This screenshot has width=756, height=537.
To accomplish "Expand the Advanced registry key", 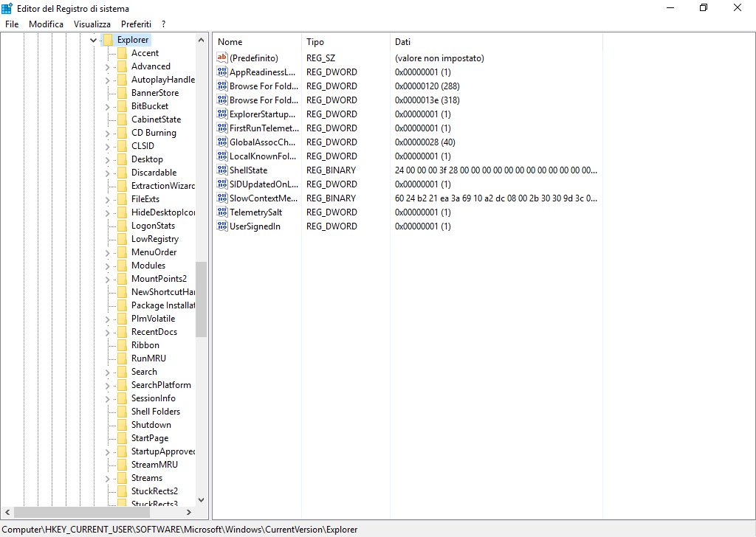I will (108, 66).
